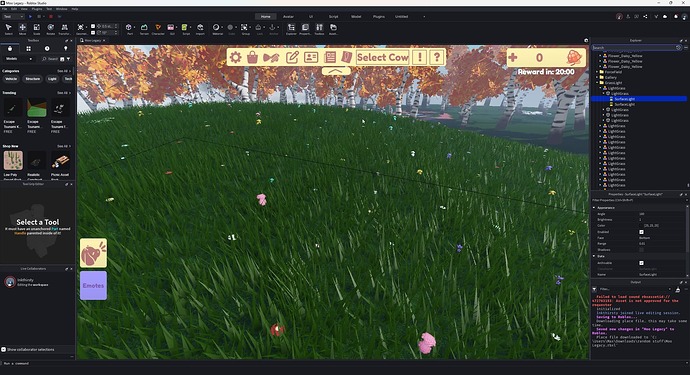Viewport: 690px width, 375px height.
Task: Toggle the Properties panel button
Action: point(305,29)
